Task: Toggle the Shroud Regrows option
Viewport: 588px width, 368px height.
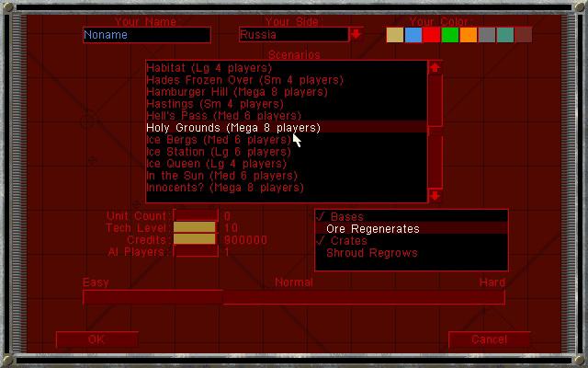Action: click(x=412, y=253)
